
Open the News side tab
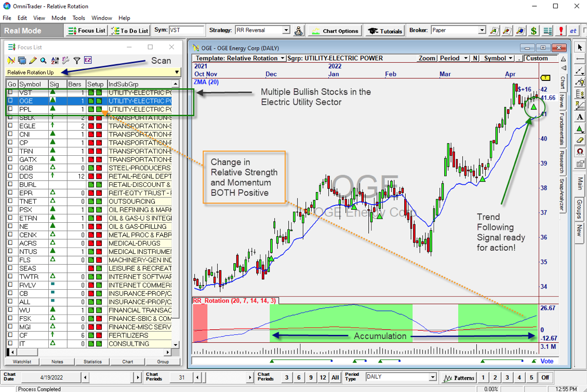[x=562, y=101]
